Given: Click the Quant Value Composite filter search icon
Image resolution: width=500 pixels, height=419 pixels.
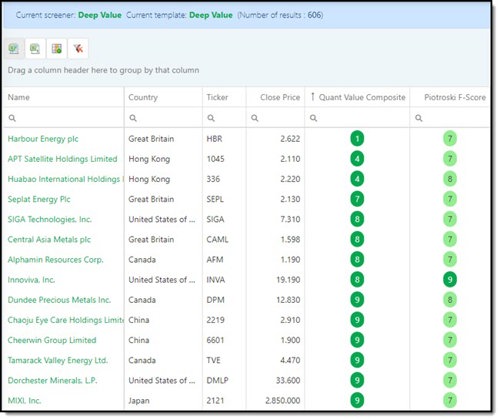Looking at the screenshot, I should click(x=313, y=118).
